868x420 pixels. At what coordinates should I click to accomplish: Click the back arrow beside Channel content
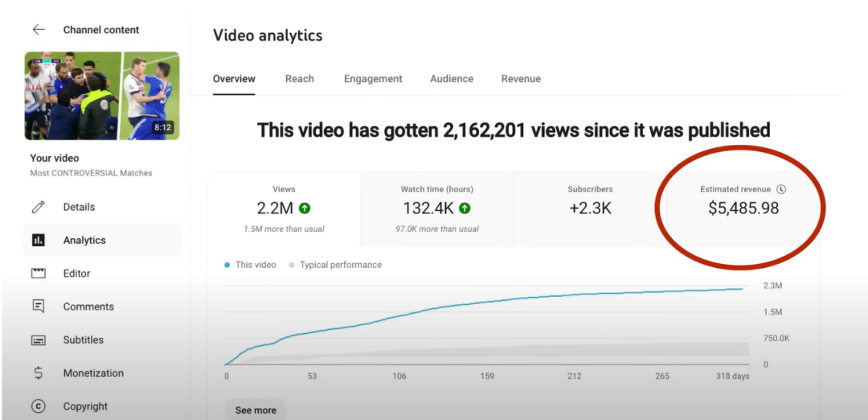[38, 30]
